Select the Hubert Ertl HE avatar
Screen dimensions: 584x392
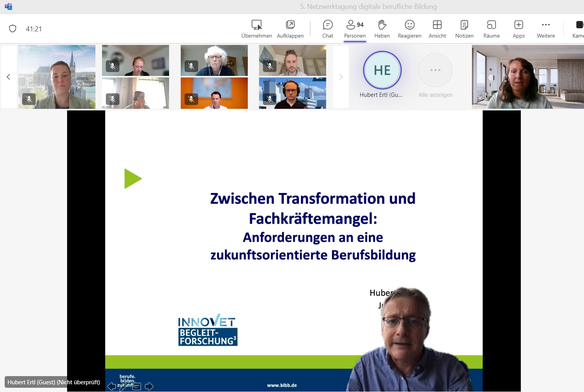tap(382, 70)
